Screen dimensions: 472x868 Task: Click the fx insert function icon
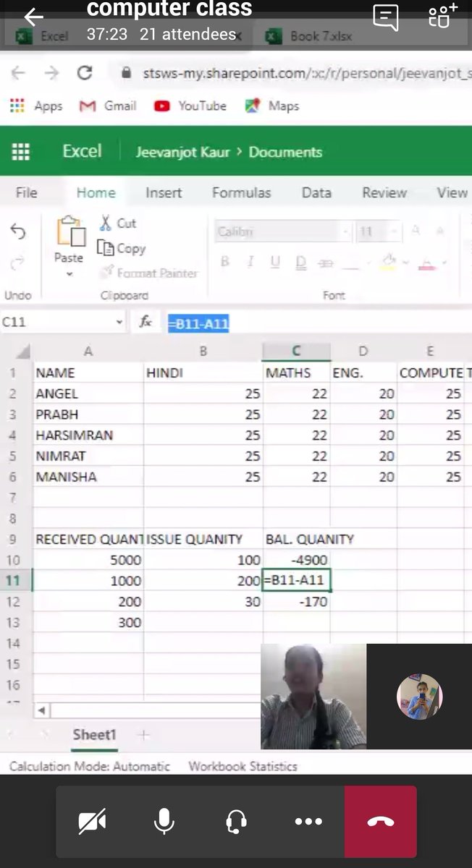146,323
